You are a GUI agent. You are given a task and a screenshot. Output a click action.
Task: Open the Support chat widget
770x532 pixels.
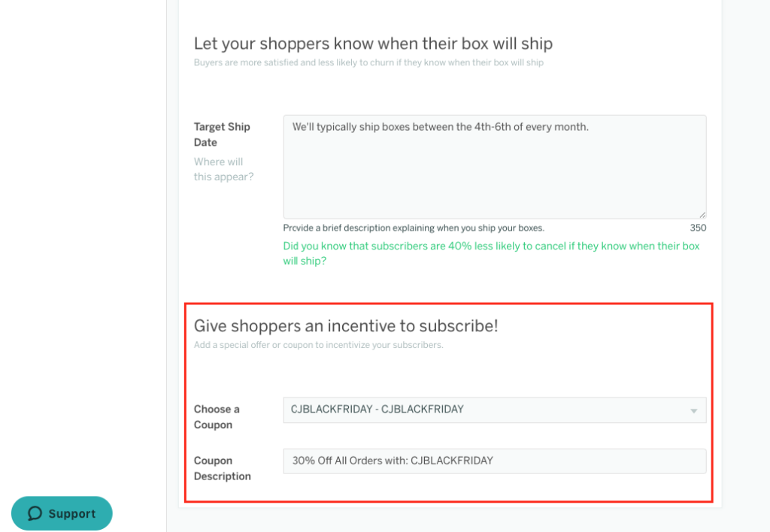(62, 513)
